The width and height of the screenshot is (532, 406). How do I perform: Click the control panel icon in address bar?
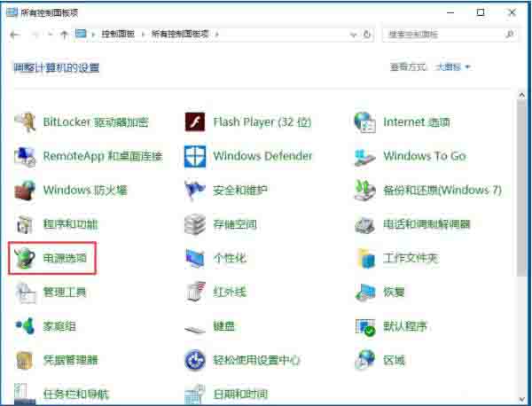pos(81,34)
